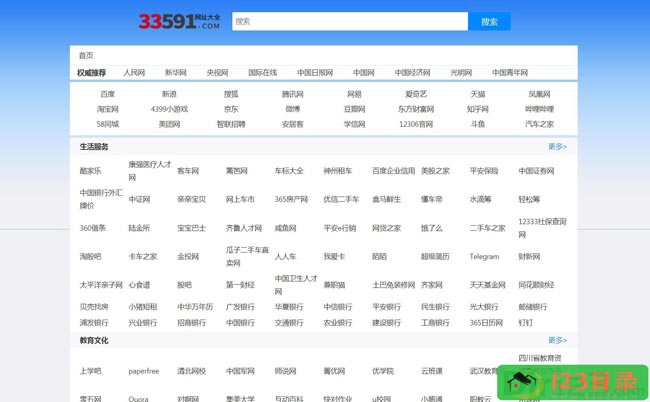Screen dimensions: 650x402
Task: Open the 汽车之家 link
Action: 539,124
